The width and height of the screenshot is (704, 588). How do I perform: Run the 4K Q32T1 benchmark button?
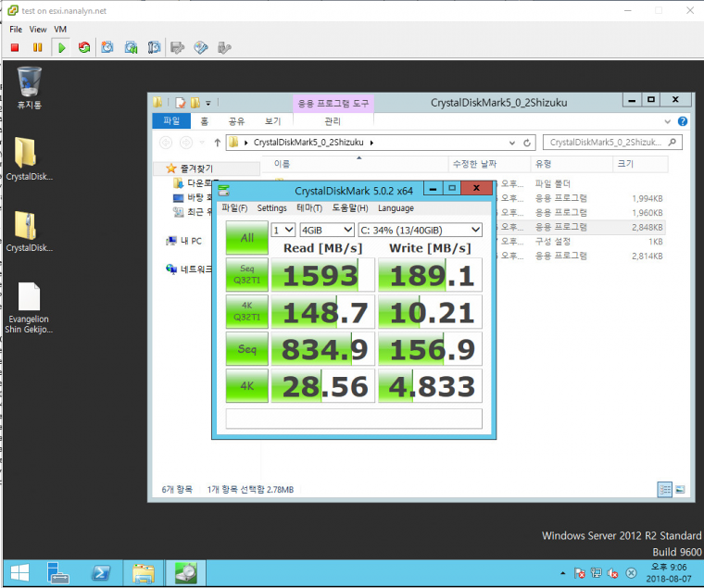pos(247,311)
